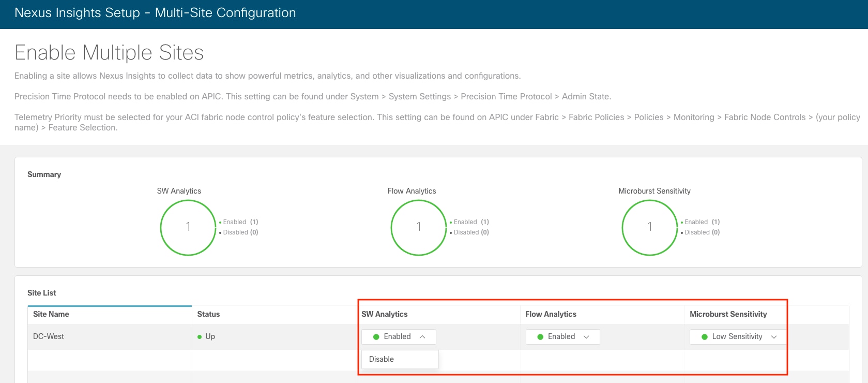This screenshot has width=868, height=383.
Task: Select Disable from the dropdown menu
Action: click(382, 359)
